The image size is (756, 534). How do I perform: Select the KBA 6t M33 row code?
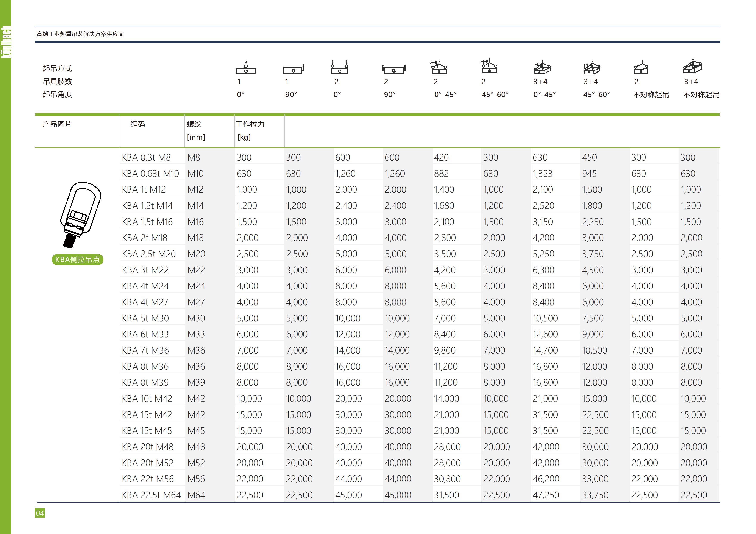pyautogui.click(x=145, y=335)
